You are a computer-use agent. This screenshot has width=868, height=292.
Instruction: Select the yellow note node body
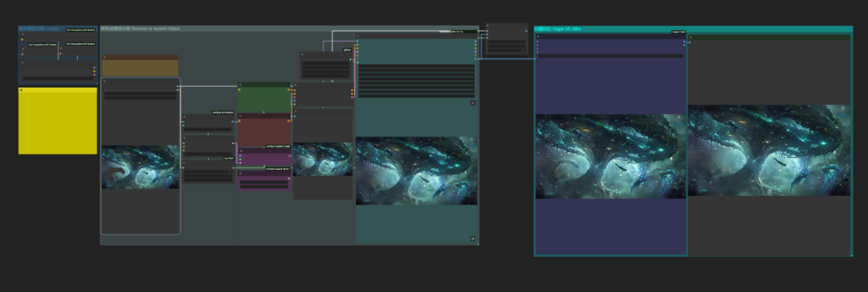(x=58, y=123)
